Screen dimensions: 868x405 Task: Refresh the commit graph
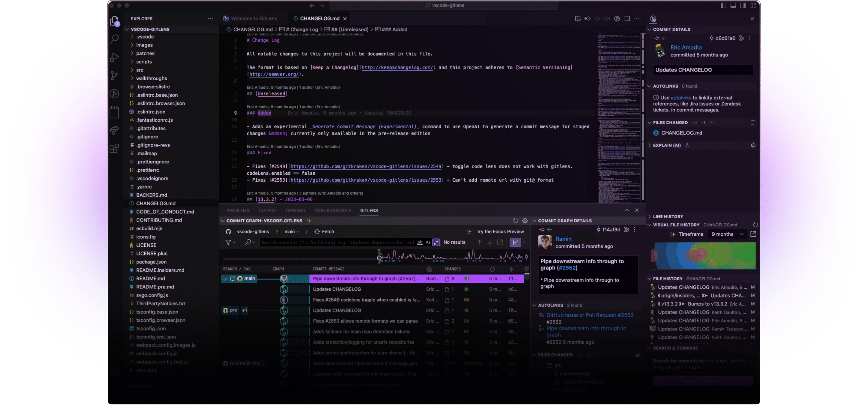[516, 221]
